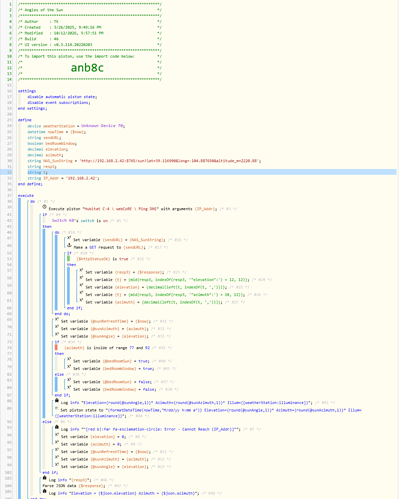Click the red condition marker beside azimuth range

click(56, 347)
